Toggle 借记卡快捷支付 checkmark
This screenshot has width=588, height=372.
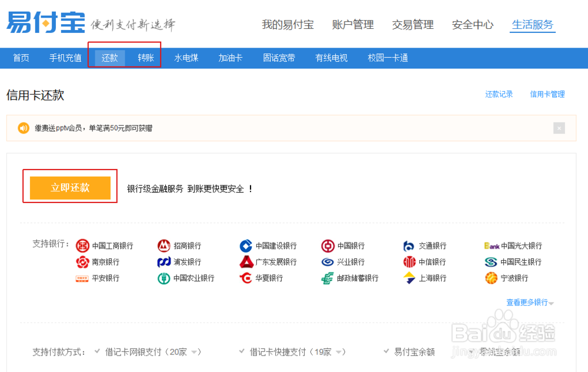242,351
